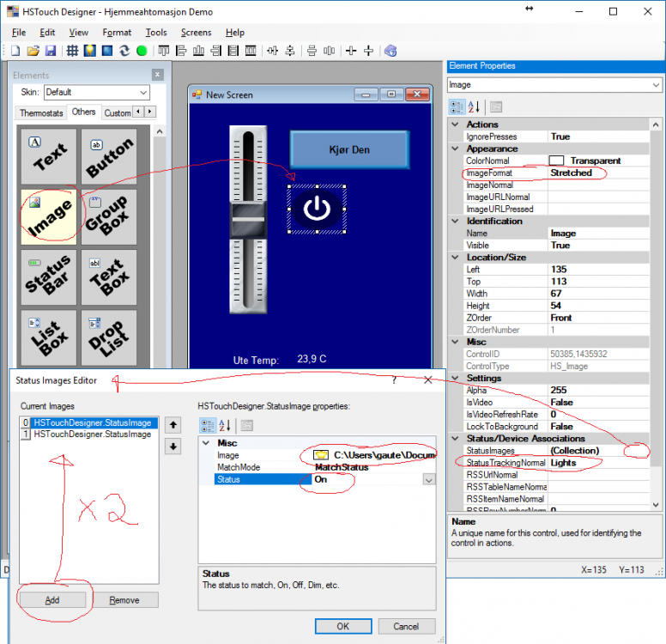
Task: Switch to the Thermostats tab
Action: [40, 112]
